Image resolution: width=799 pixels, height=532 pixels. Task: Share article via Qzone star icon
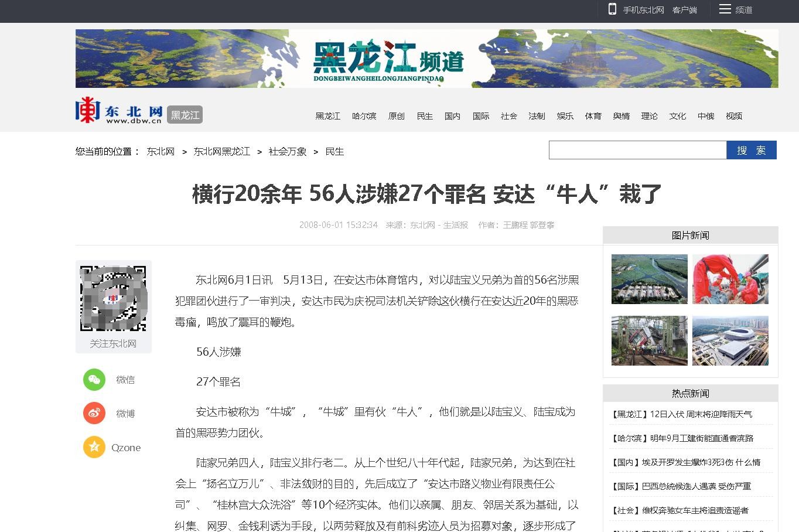pyautogui.click(x=94, y=447)
